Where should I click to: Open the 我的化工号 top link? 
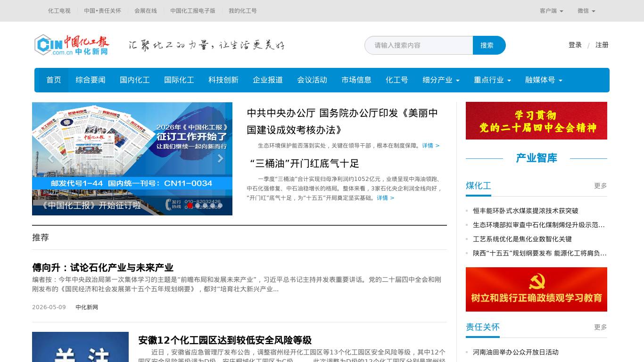coord(243,11)
